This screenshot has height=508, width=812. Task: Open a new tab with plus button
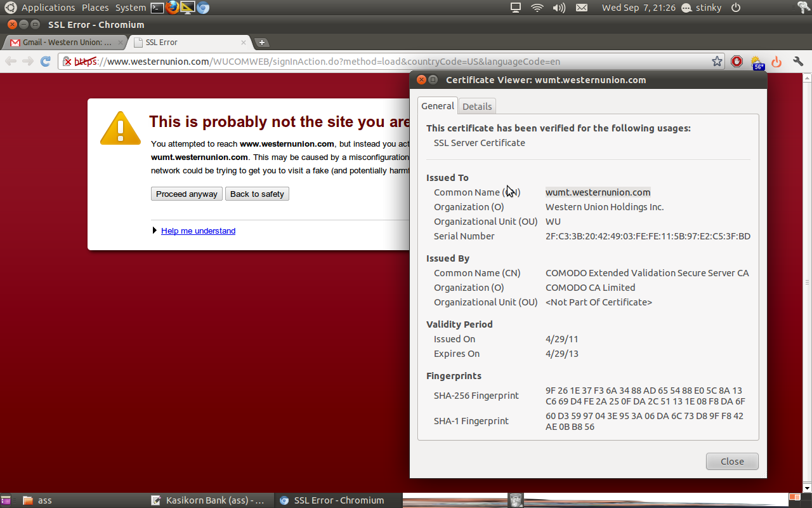click(x=261, y=43)
